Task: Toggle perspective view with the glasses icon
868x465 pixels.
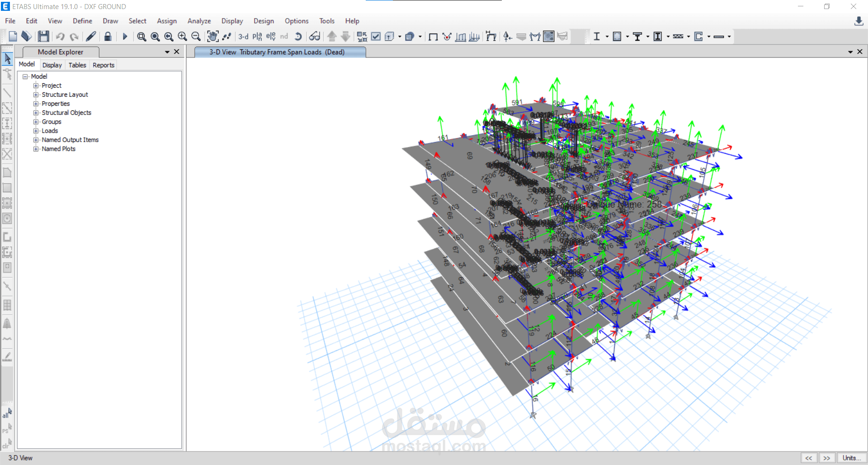Action: pos(315,37)
